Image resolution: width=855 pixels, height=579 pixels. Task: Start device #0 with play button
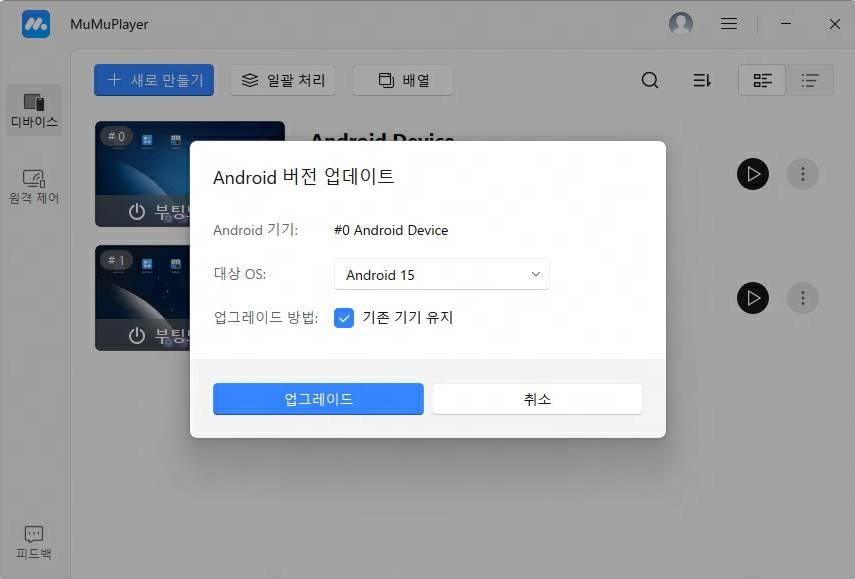tap(752, 174)
